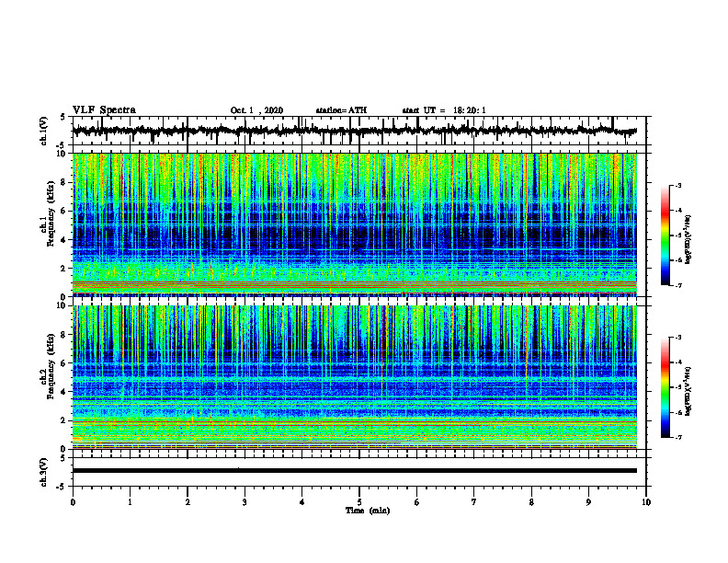Click the ch.1 spectrogram colorbar
Image resolution: width=728 pixels, height=563 pixels.
[x=665, y=236]
